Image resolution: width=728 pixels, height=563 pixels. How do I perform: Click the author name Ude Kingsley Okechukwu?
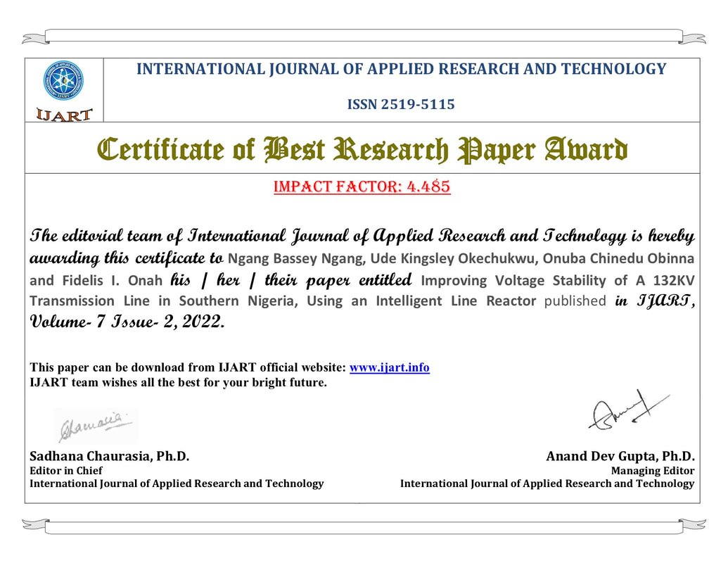(454, 259)
